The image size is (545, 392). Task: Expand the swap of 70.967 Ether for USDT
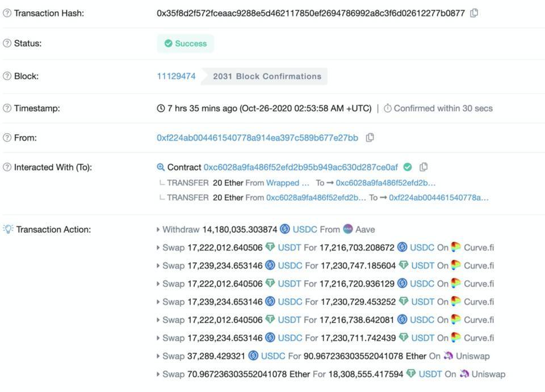pyautogui.click(x=158, y=374)
